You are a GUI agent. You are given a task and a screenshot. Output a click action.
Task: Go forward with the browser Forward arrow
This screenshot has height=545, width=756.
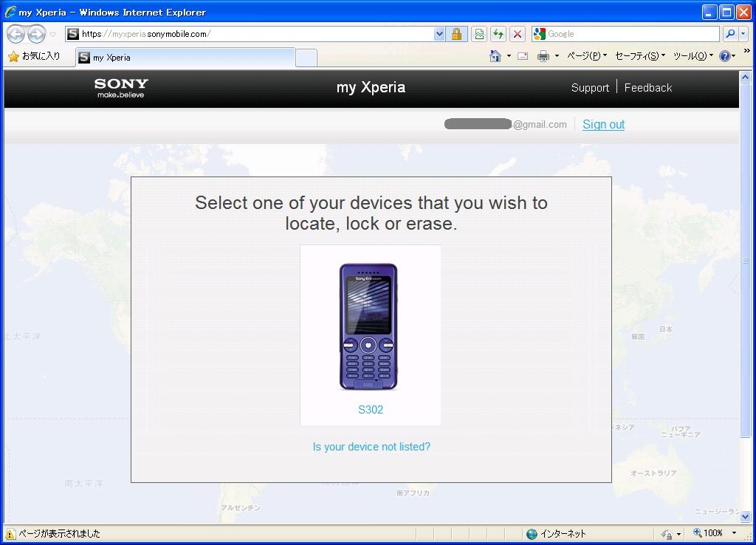coord(37,34)
